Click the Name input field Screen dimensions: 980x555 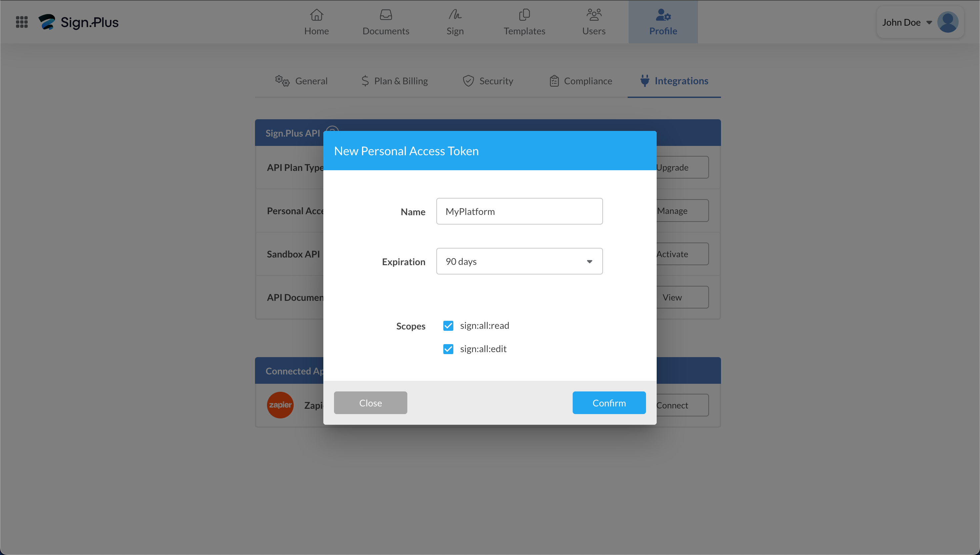519,211
